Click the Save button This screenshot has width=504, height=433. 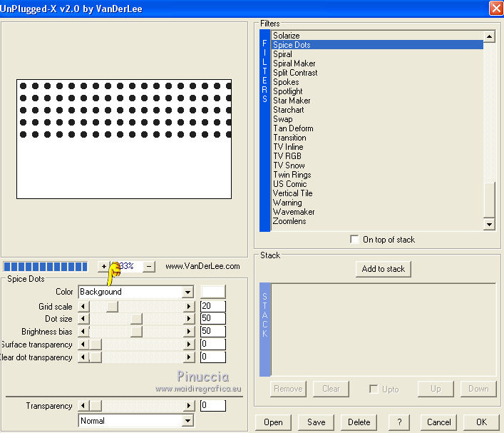(x=317, y=422)
